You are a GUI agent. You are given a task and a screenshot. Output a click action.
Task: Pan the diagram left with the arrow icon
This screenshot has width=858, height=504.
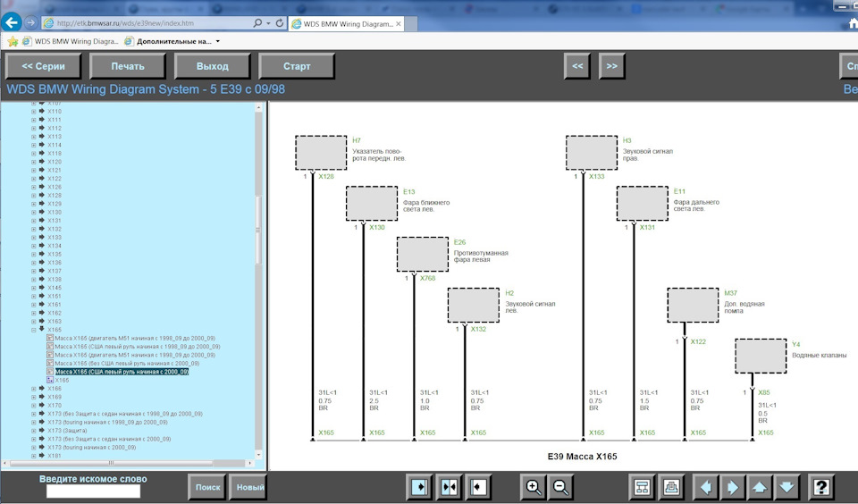tap(706, 487)
